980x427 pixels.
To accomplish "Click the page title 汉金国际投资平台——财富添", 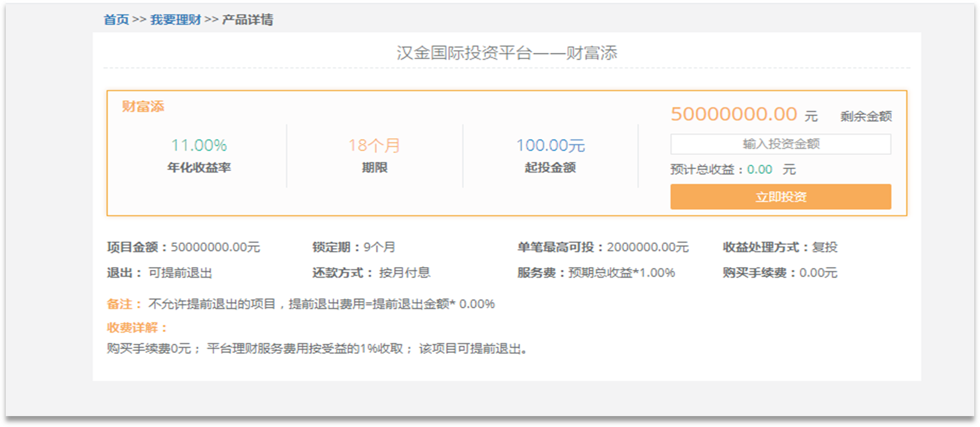I will pos(506,53).
